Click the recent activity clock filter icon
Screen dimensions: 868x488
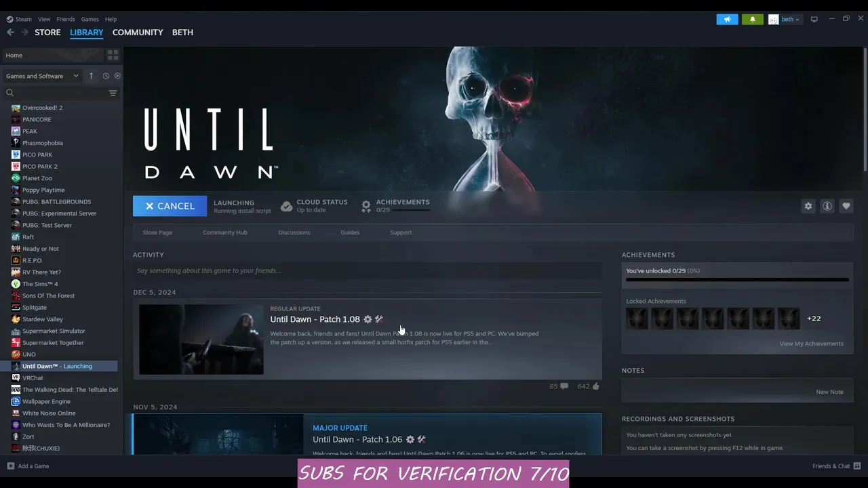106,76
